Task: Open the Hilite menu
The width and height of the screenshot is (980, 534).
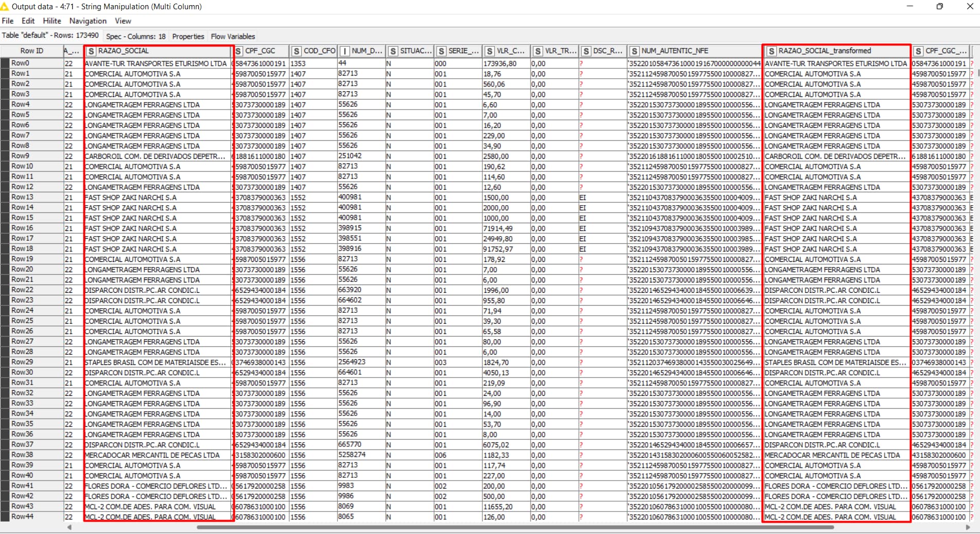Action: (51, 21)
